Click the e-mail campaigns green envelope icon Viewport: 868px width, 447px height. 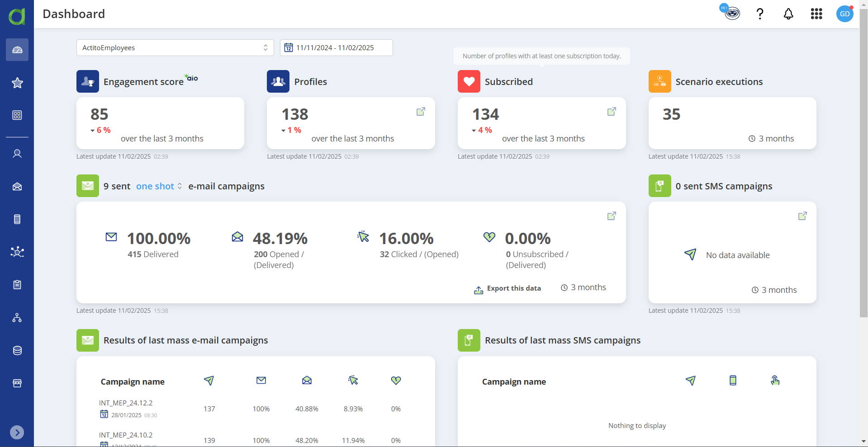pos(88,186)
